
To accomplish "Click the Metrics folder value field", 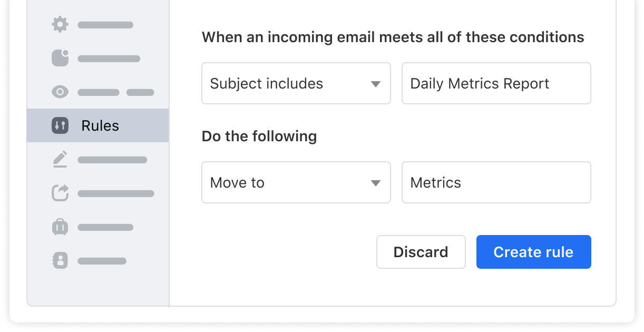I will coord(496,182).
